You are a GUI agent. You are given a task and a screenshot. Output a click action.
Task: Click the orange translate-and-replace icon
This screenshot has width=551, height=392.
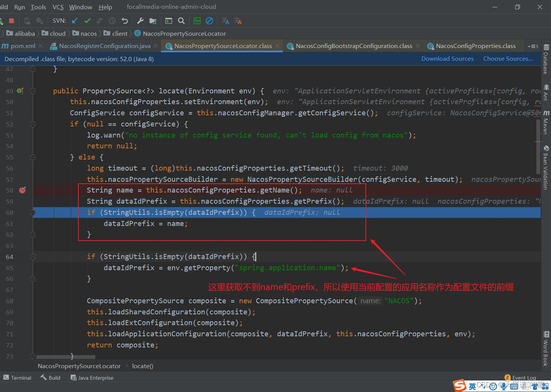[238, 21]
